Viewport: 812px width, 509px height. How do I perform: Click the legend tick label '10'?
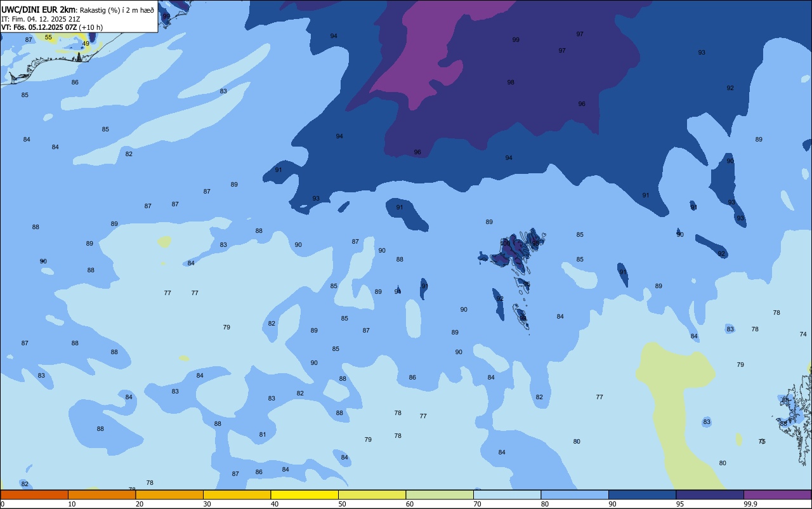(x=72, y=504)
